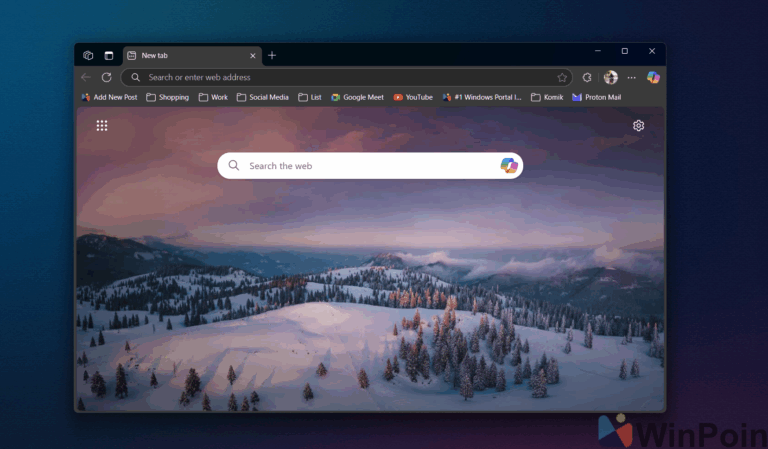Open a new tab with plus button
The height and width of the screenshot is (449, 768).
click(x=272, y=56)
